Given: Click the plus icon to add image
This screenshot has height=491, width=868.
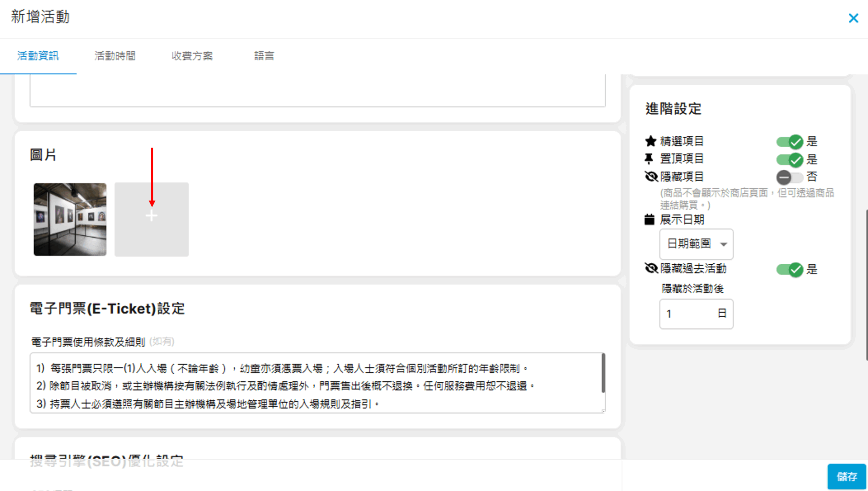Looking at the screenshot, I should point(151,216).
